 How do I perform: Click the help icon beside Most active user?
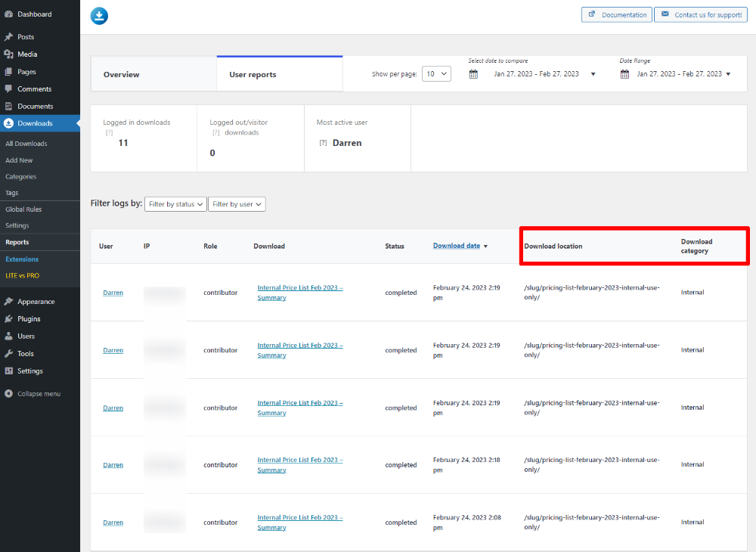[x=323, y=143]
